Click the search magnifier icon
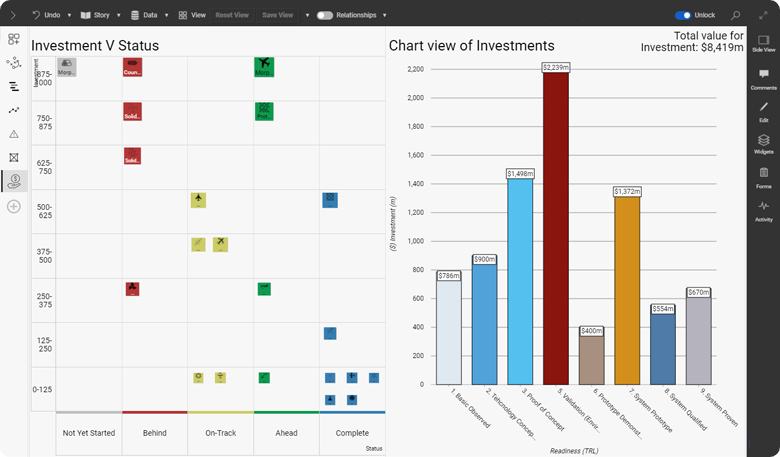The height and width of the screenshot is (457, 780). coord(736,15)
